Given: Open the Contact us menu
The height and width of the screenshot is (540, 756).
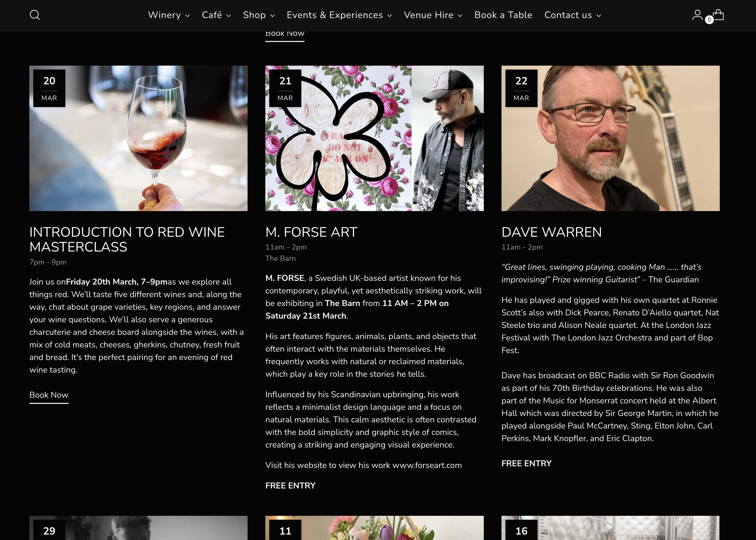Looking at the screenshot, I should coord(572,15).
